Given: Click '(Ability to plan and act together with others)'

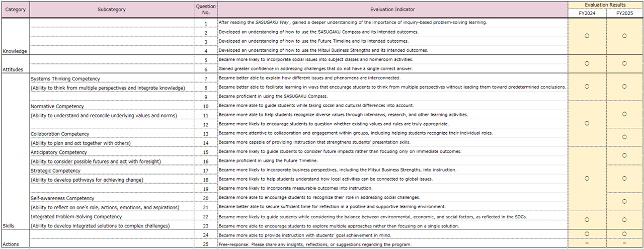Looking at the screenshot, I should coord(80,143).
